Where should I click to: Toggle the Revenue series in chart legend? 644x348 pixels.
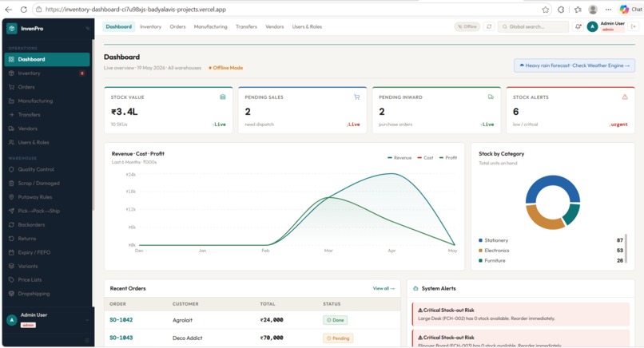click(x=400, y=158)
